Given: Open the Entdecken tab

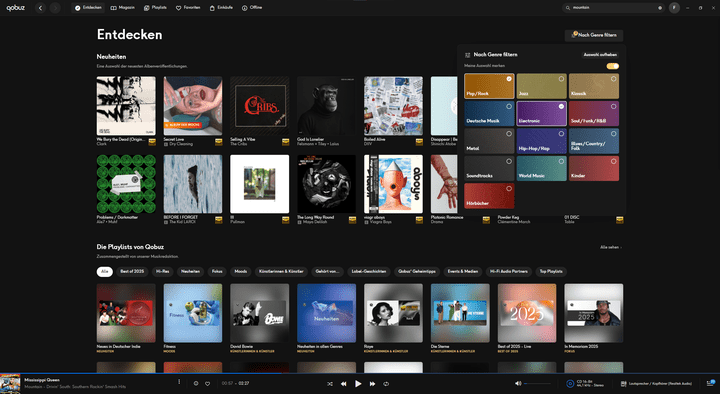Looking at the screenshot, I should (x=88, y=8).
